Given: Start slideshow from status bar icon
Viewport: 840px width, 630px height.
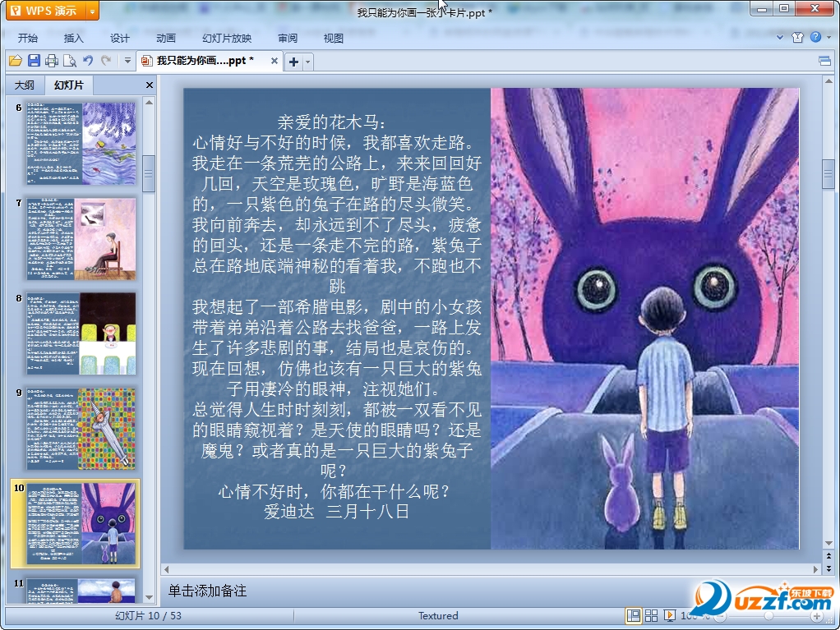Looking at the screenshot, I should (670, 615).
